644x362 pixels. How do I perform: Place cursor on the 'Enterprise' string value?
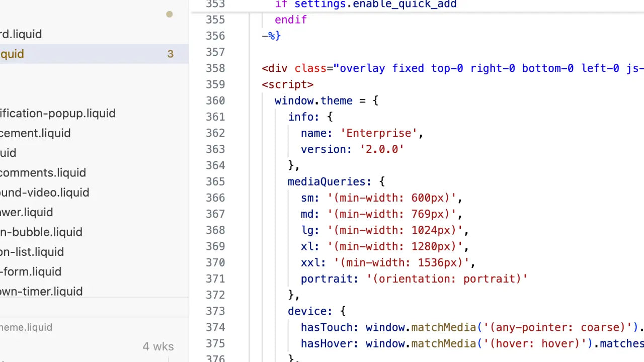pyautogui.click(x=379, y=133)
